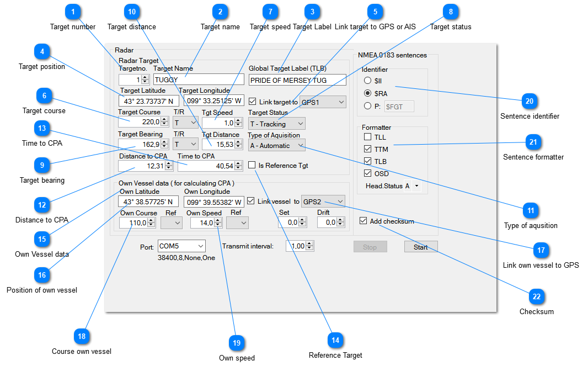Enable the TLL formatter checkbox
Viewport: 588px width, 371px height.
(x=368, y=137)
